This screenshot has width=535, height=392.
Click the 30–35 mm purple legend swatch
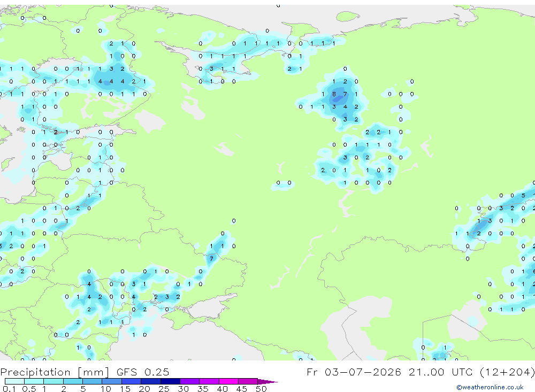189,381
